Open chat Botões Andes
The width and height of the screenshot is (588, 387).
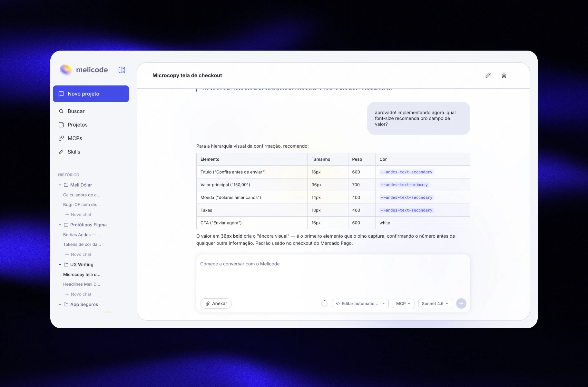pyautogui.click(x=82, y=235)
